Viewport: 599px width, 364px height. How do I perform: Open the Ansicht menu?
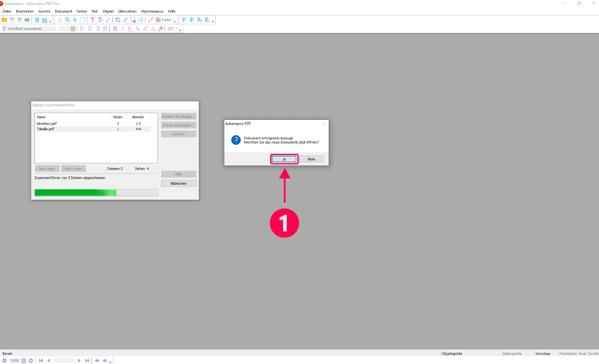pos(44,11)
